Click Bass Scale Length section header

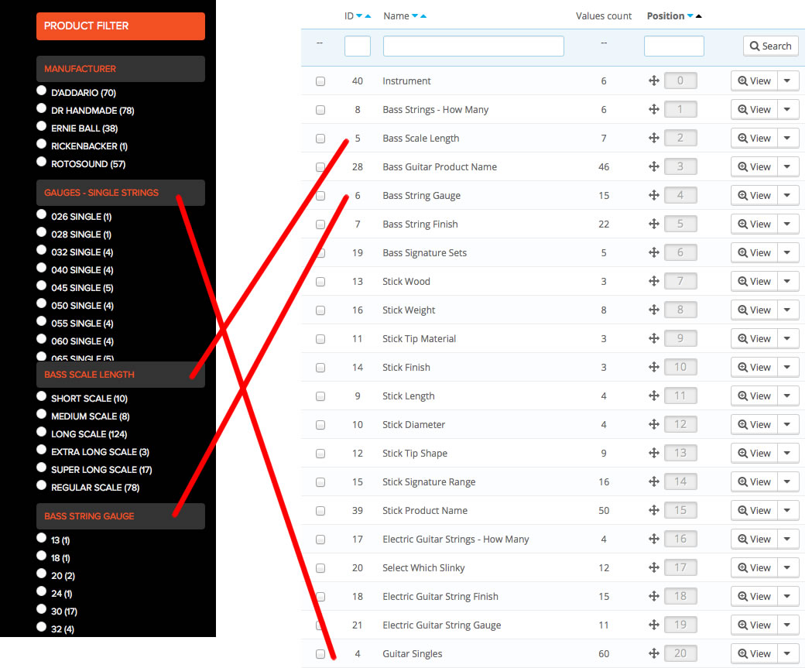(121, 375)
